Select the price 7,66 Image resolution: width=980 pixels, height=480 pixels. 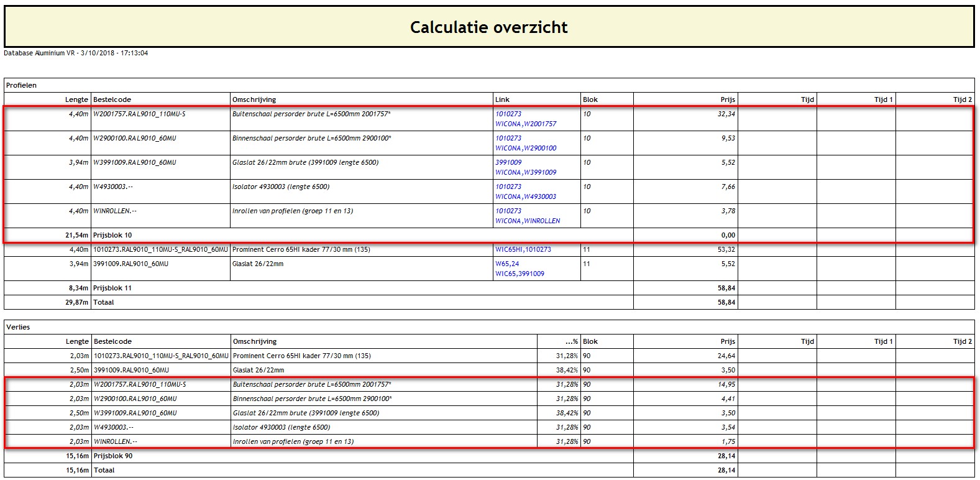[x=728, y=187]
